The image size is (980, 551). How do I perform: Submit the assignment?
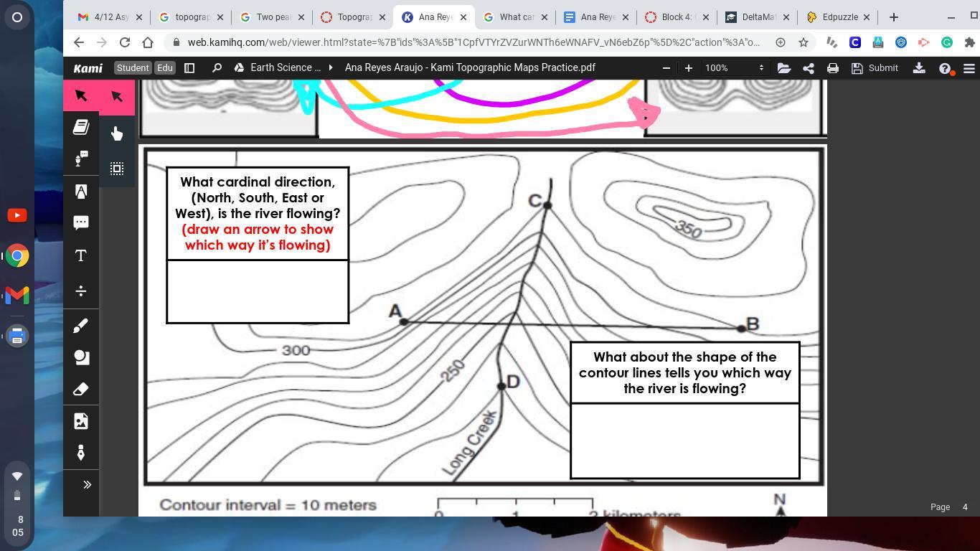tap(875, 68)
